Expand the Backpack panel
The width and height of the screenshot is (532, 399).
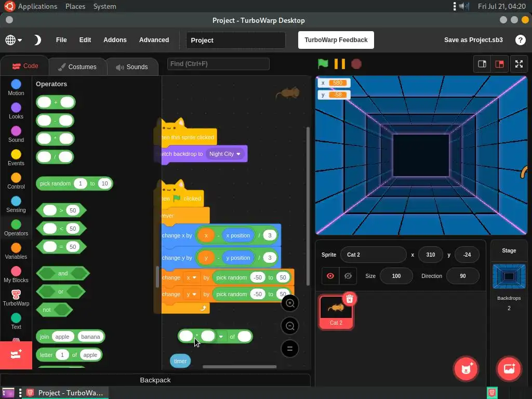click(155, 380)
